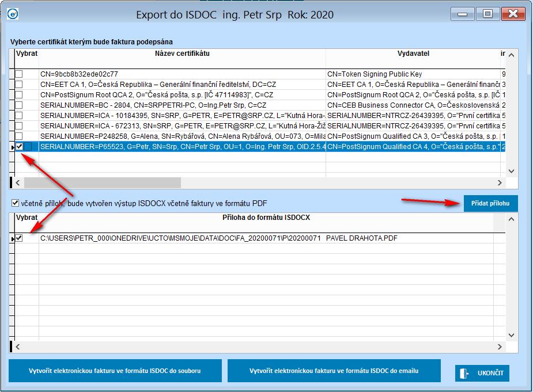Toggle 'včetně příloh' ISDOCX output checkbox
533x392 pixels.
(x=15, y=203)
